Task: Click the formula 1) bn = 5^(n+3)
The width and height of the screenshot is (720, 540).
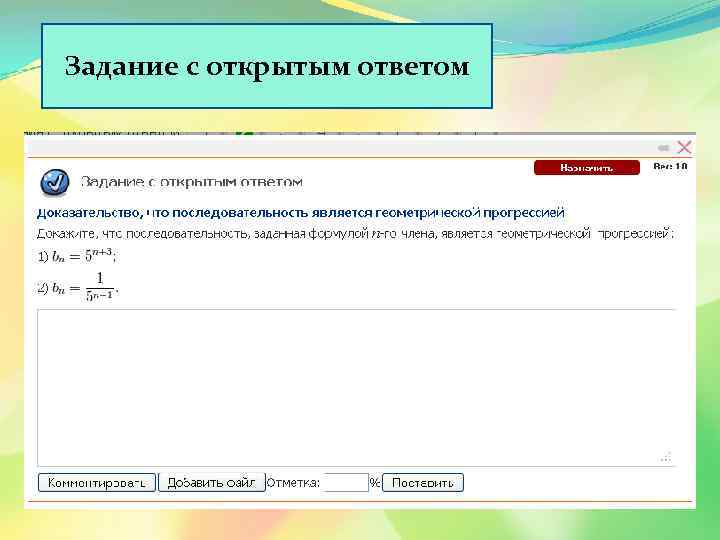Action: point(76,255)
